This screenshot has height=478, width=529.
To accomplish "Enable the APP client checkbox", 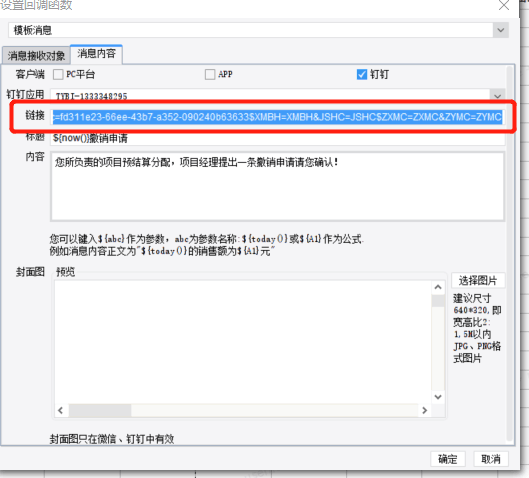I will pyautogui.click(x=210, y=74).
